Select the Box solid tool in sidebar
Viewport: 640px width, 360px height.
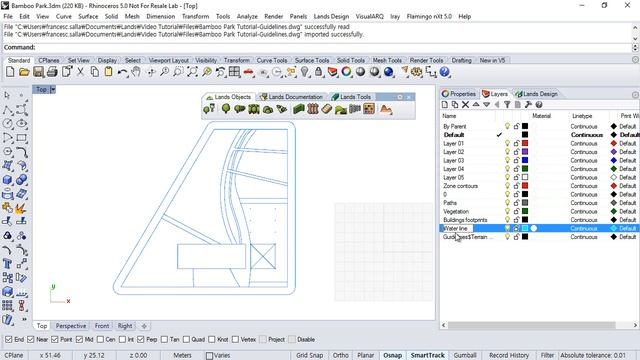point(7,180)
